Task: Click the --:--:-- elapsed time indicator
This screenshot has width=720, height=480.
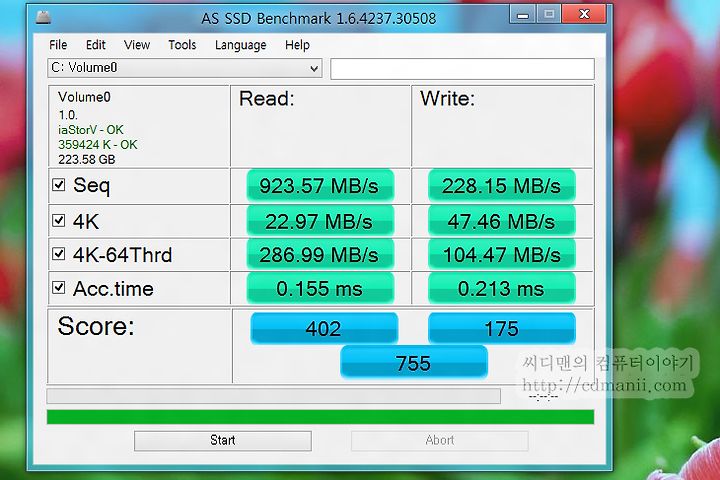Action: pos(543,396)
